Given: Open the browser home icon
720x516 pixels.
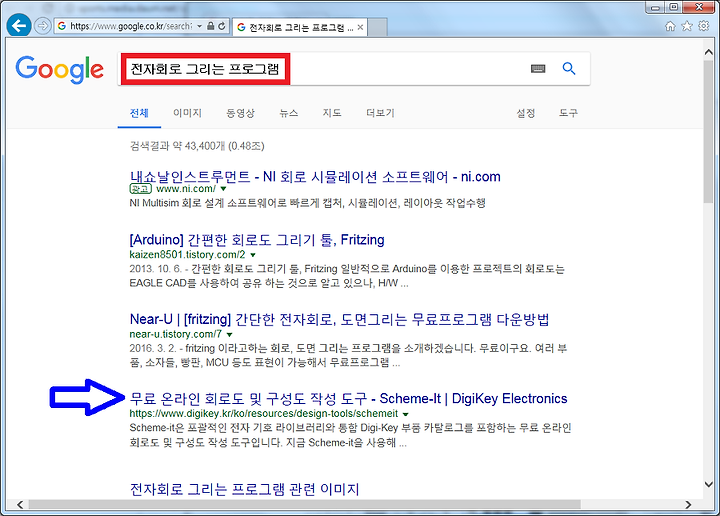Looking at the screenshot, I should point(670,26).
